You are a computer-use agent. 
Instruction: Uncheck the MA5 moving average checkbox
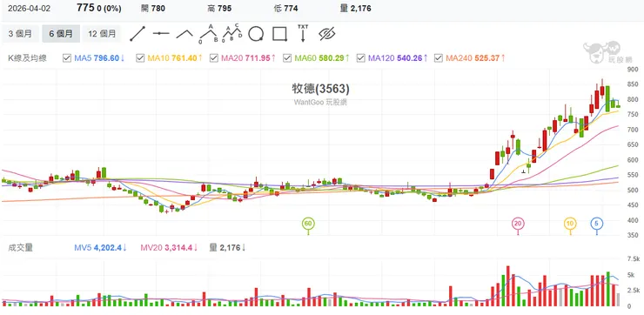point(67,58)
